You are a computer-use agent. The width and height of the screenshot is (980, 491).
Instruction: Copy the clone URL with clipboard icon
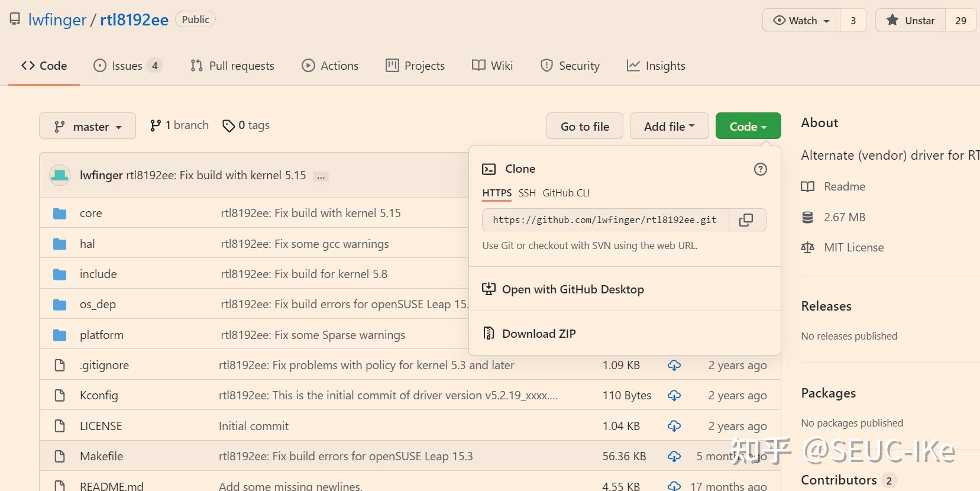(x=746, y=220)
